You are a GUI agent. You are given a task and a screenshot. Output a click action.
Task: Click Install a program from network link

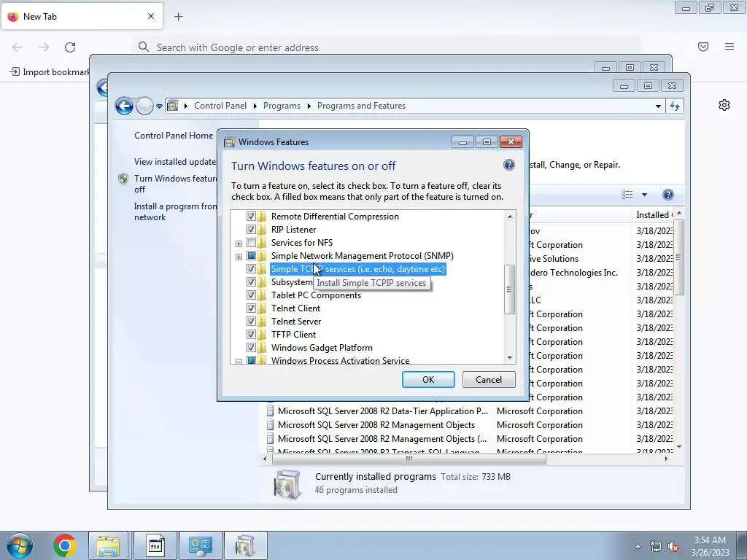175,211
